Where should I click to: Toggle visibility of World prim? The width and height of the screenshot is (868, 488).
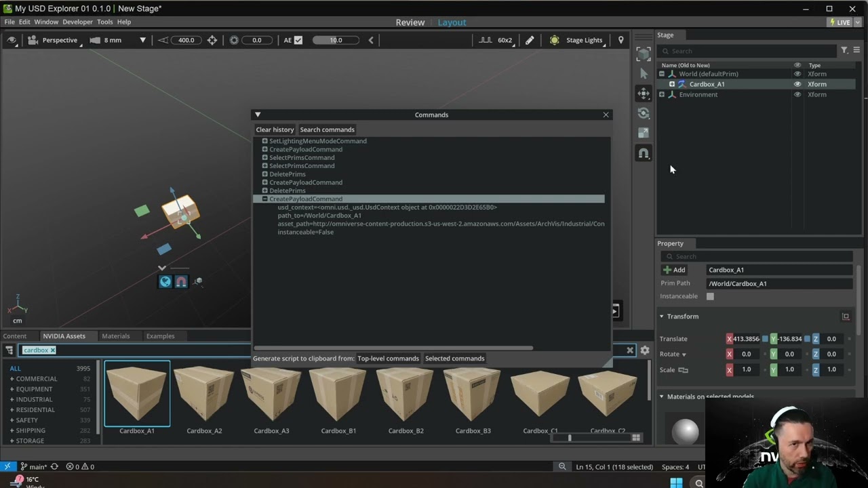tap(797, 74)
